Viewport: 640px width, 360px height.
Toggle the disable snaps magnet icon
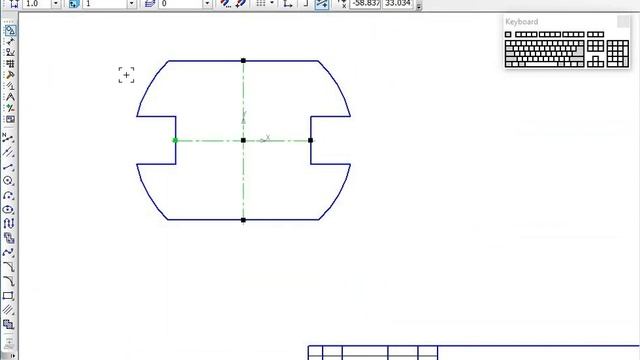click(240, 4)
